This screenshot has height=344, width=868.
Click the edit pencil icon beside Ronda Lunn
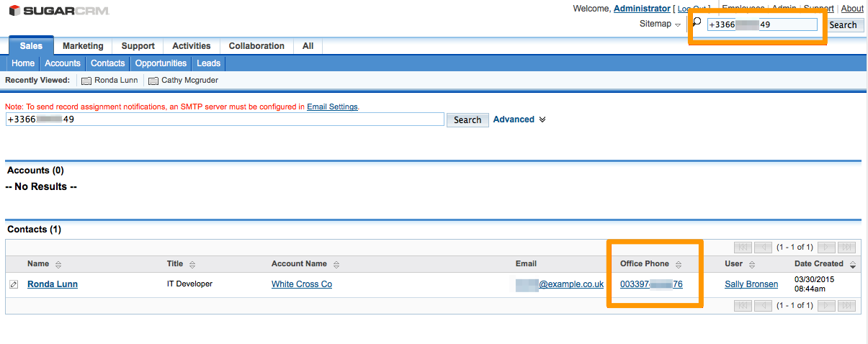(x=14, y=284)
